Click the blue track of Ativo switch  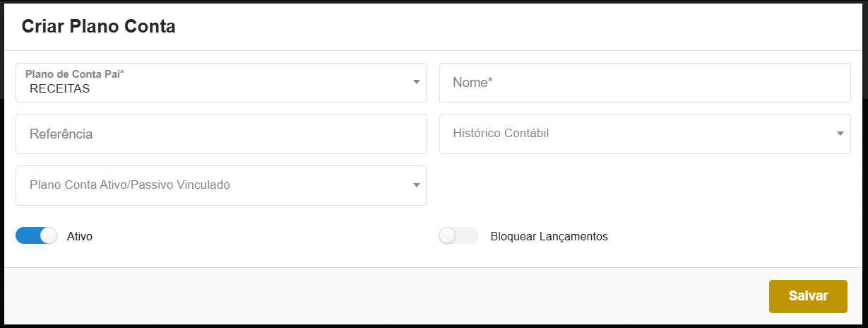pyautogui.click(x=27, y=236)
